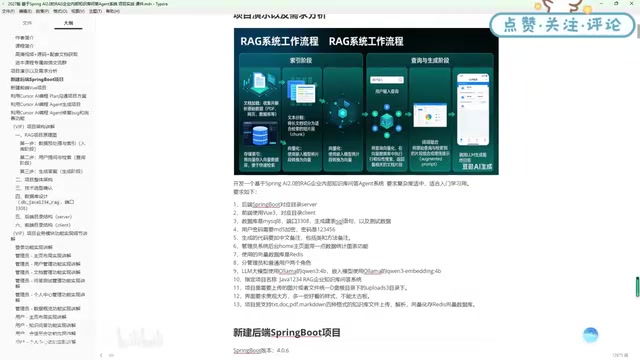Select outline item 管理员 - 主页布局实现讲解
The height and width of the screenshot is (360, 640).
point(43,256)
